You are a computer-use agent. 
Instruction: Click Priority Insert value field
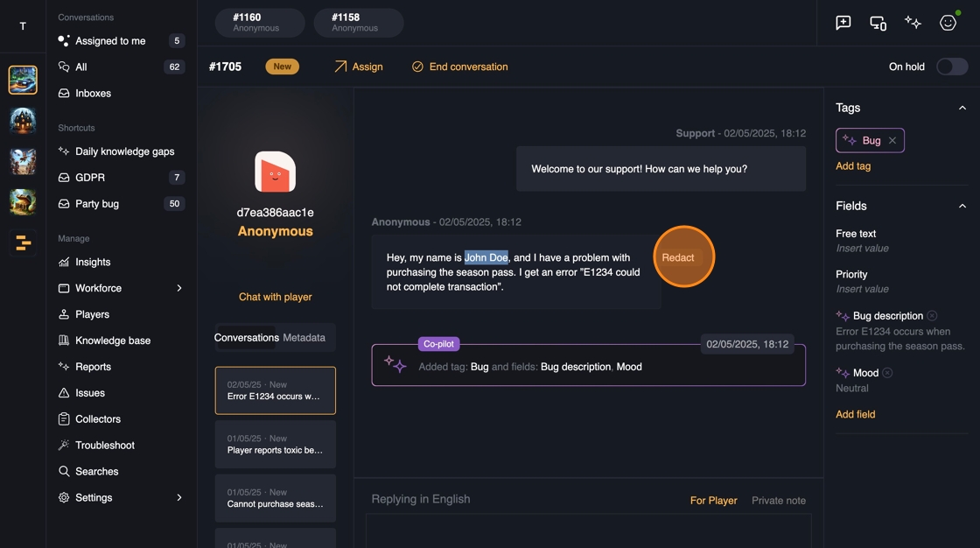tap(863, 289)
